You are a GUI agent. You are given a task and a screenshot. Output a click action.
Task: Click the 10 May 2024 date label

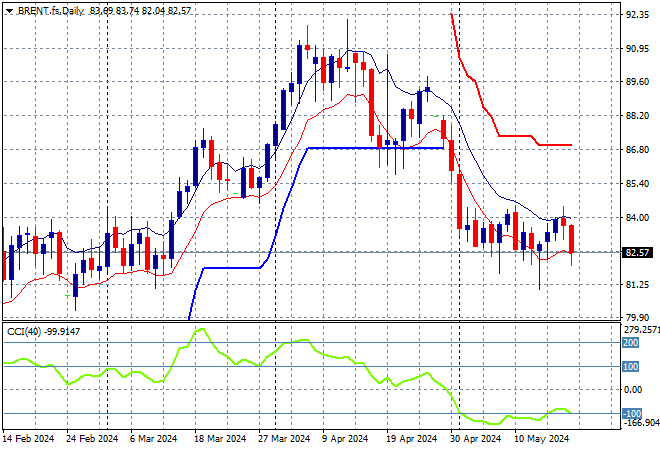tap(541, 439)
